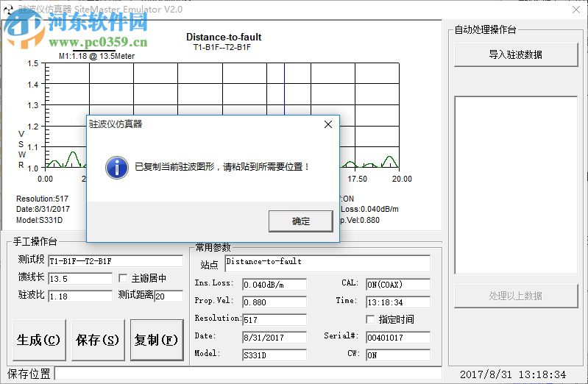This screenshot has height=384, width=588.
Task: Click the Resolution:517 text under the chart
Action: [x=42, y=199]
